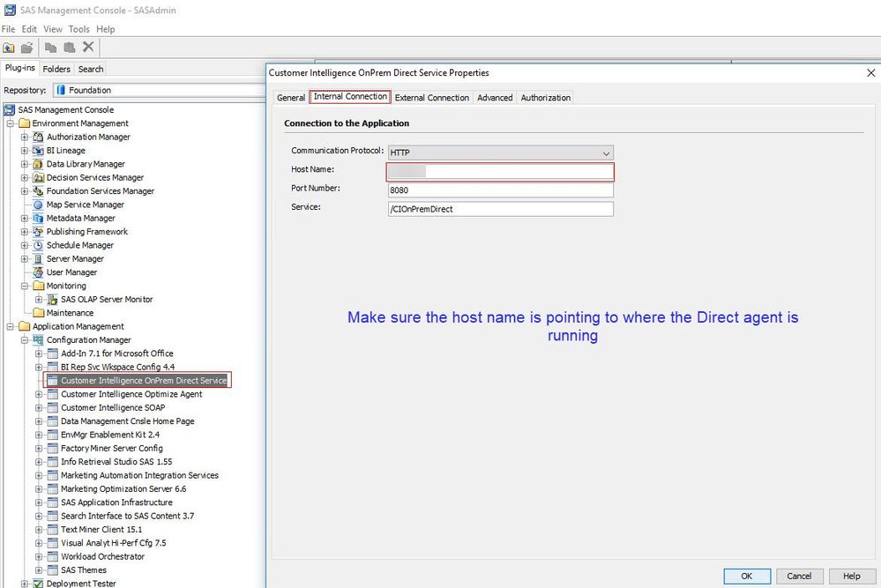Click the Publishing Framework icon
This screenshot has width=881, height=588.
pyautogui.click(x=38, y=232)
